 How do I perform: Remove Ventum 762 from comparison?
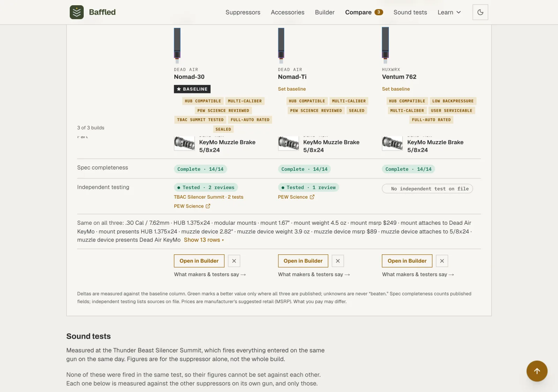tap(442, 261)
